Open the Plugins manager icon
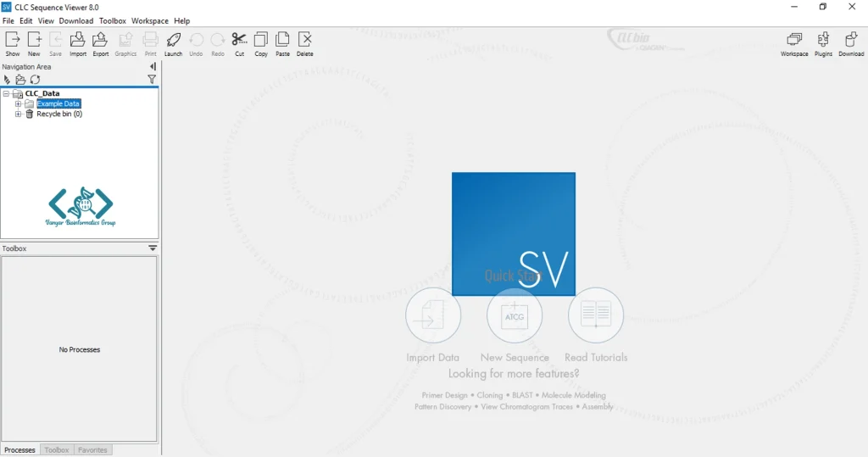 pos(823,44)
